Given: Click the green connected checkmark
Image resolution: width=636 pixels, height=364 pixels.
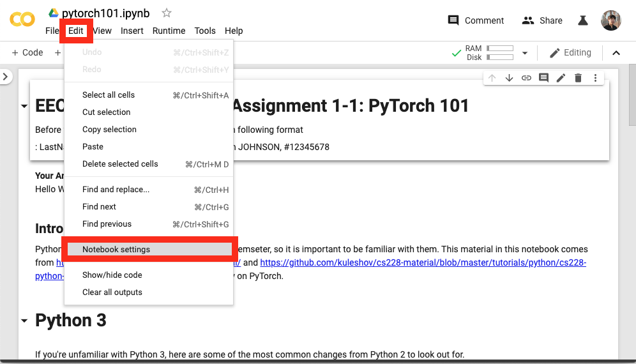Looking at the screenshot, I should coord(457,53).
